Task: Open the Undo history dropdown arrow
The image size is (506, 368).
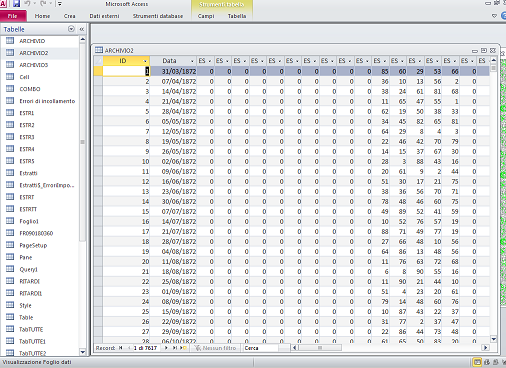Action: [x=35, y=4]
